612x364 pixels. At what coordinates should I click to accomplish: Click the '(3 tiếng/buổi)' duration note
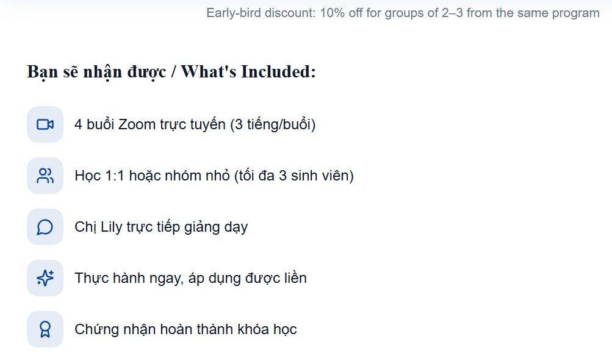273,124
